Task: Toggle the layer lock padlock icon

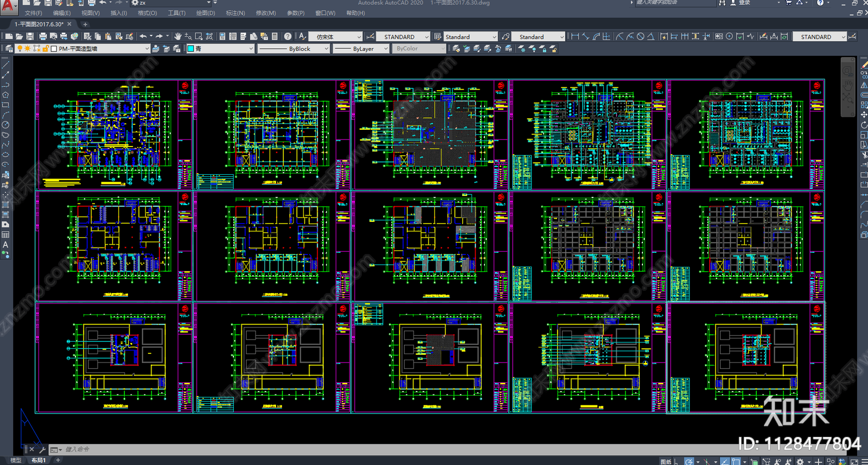Action: click(46, 48)
